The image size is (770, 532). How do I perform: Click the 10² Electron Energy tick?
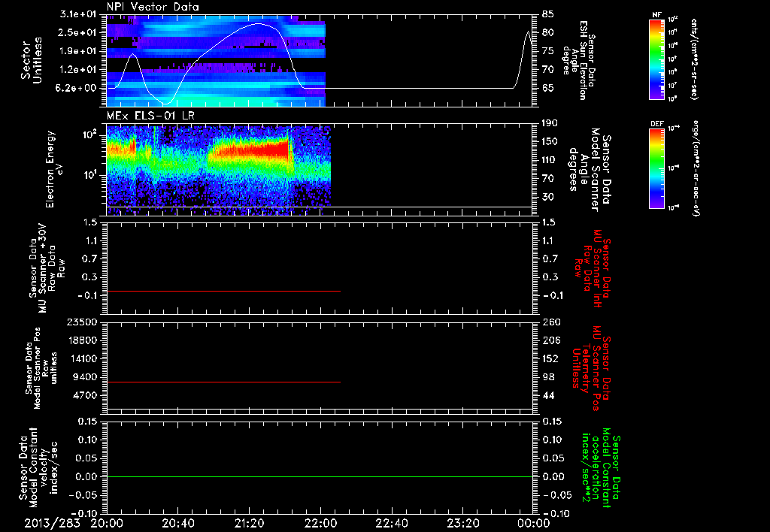89,135
